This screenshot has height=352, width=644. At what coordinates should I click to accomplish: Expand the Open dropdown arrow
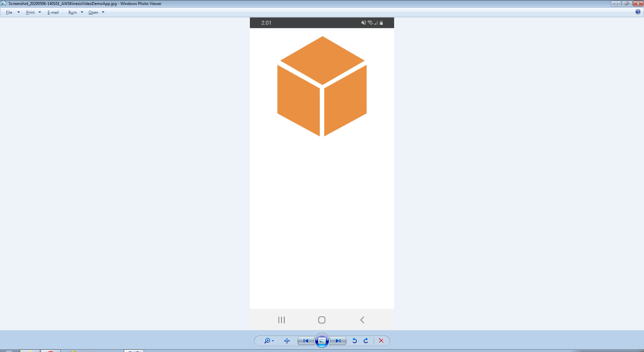click(x=103, y=12)
